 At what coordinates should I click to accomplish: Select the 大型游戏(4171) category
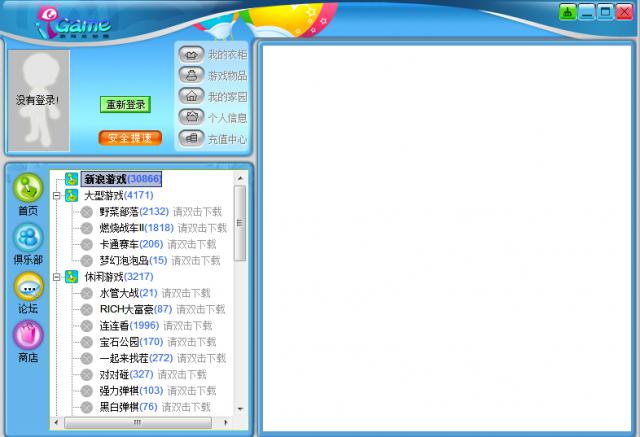(x=118, y=195)
